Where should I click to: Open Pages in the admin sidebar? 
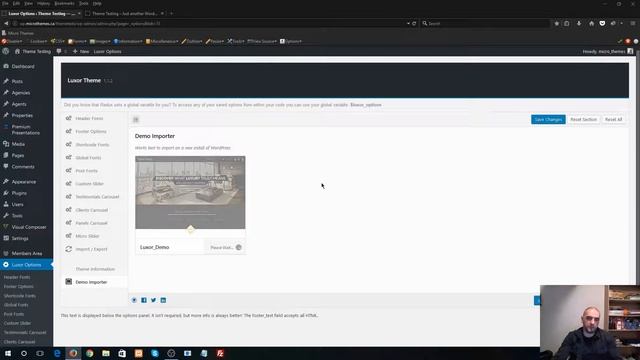(x=18, y=156)
